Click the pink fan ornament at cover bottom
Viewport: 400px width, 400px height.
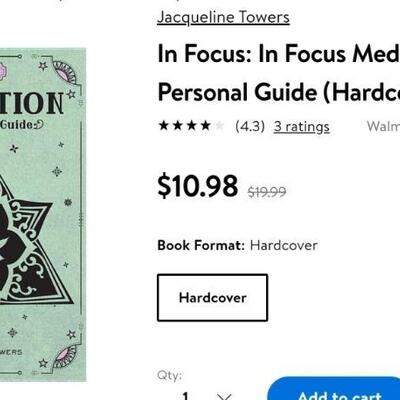coord(66,357)
